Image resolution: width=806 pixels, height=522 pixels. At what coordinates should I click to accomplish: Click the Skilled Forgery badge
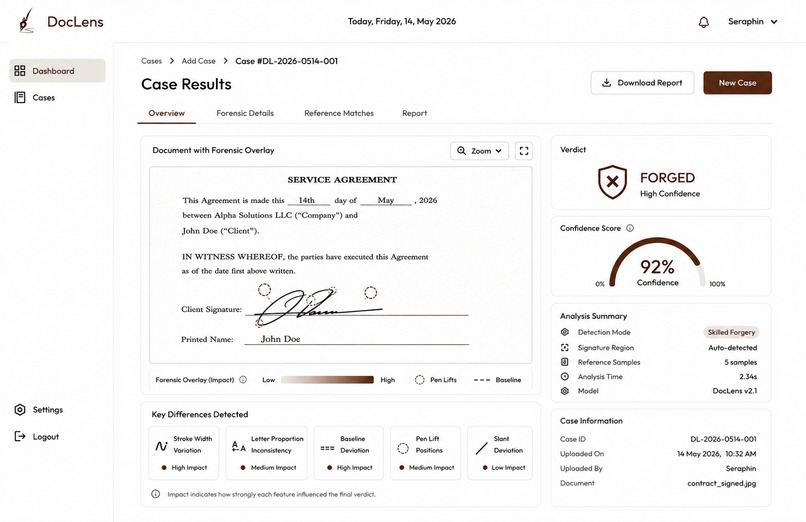tap(731, 332)
